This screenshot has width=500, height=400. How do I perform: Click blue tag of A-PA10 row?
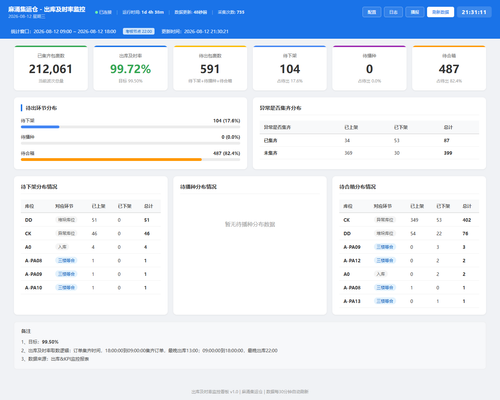coord(66,287)
